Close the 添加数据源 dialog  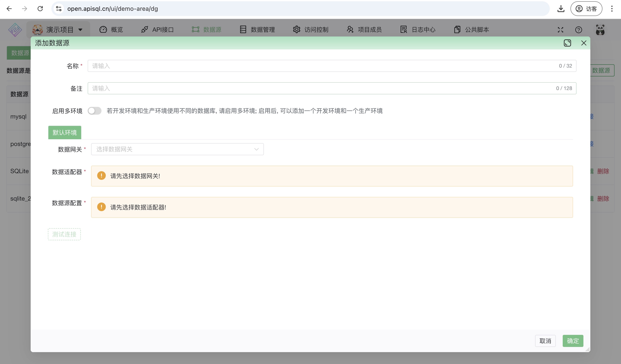(584, 43)
